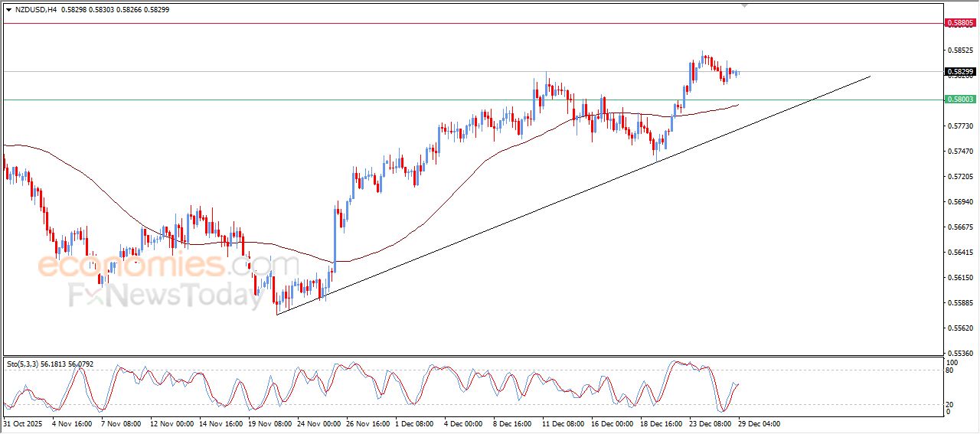This screenshot has height=434, width=980.
Task: Select the green 0.58003 price tag
Action: coord(960,100)
